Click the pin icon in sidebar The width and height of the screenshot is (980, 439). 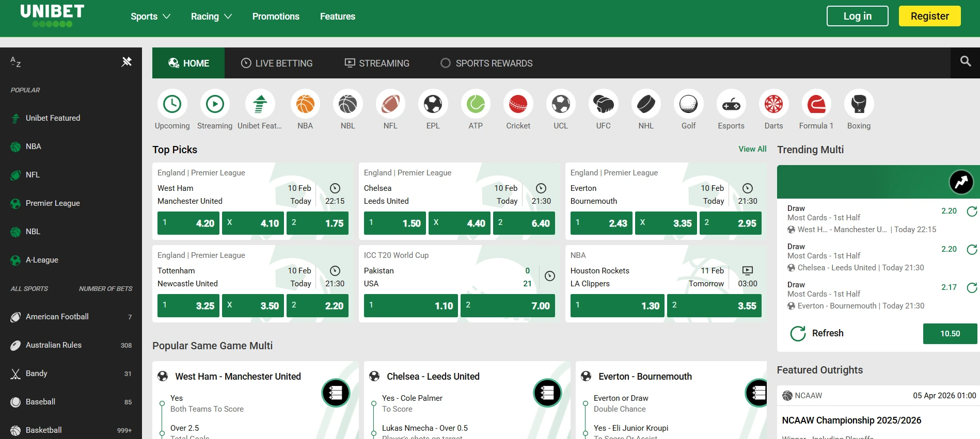pyautogui.click(x=127, y=62)
